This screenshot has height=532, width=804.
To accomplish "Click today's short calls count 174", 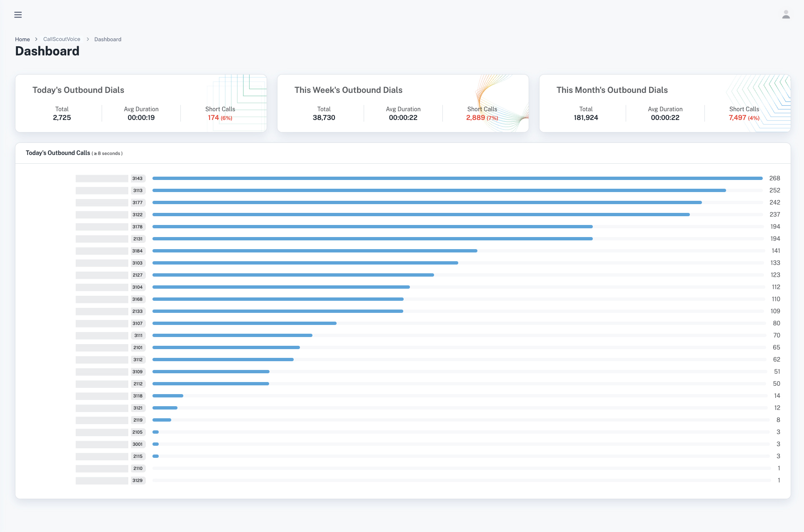I will click(x=213, y=118).
